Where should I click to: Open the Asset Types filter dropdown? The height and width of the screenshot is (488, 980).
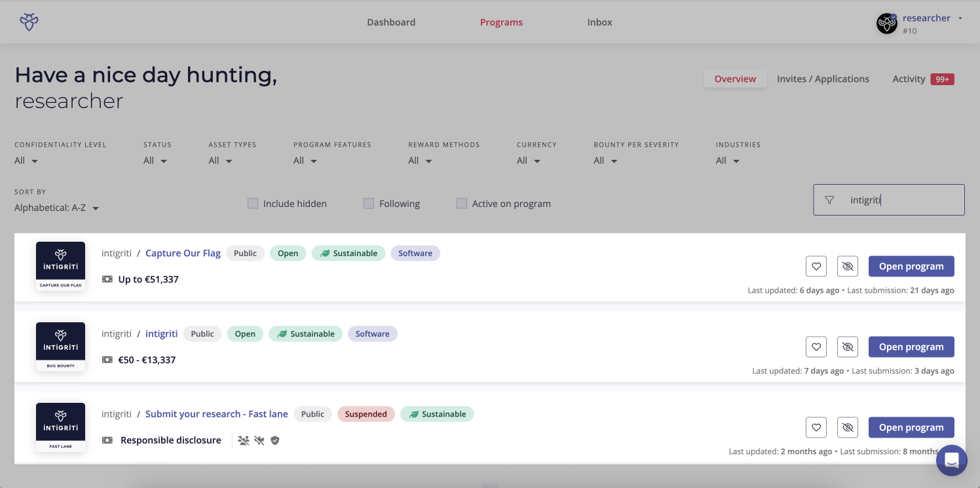[x=220, y=161]
